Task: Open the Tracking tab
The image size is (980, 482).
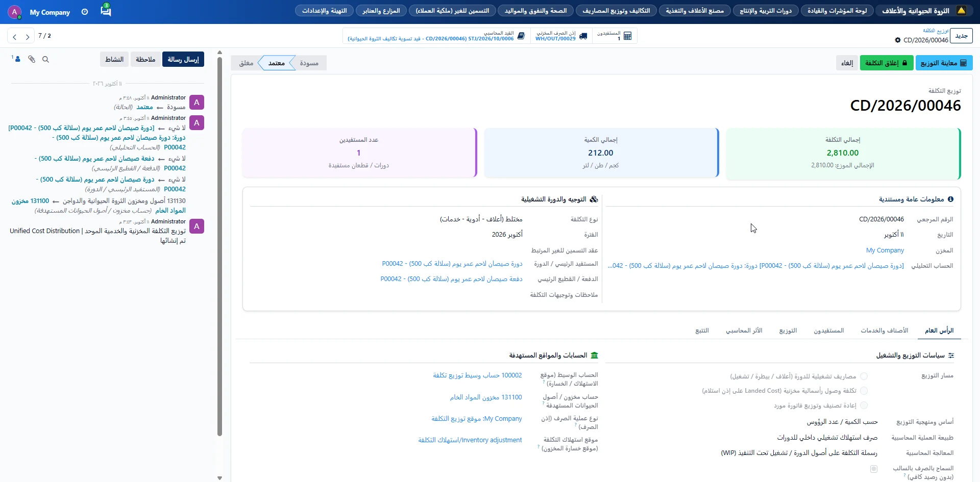Action: [x=702, y=331]
